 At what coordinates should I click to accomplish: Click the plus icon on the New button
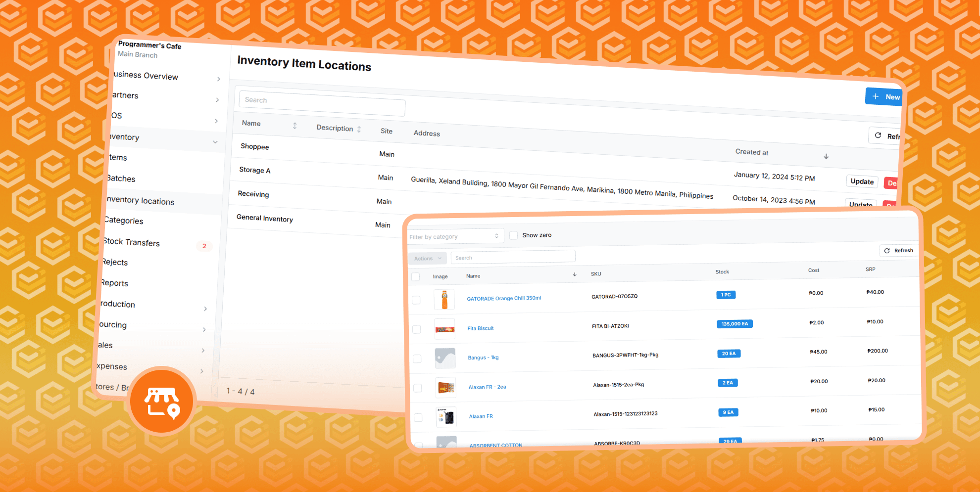click(875, 96)
